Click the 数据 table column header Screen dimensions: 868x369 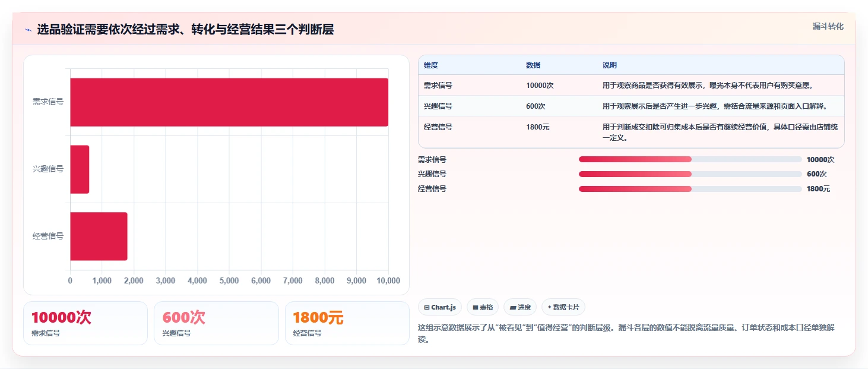coord(533,65)
